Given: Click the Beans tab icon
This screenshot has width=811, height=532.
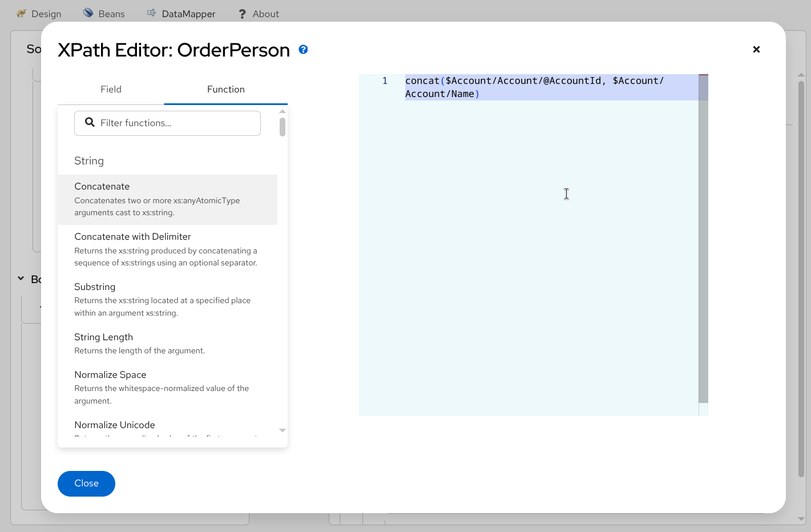Looking at the screenshot, I should (88, 13).
